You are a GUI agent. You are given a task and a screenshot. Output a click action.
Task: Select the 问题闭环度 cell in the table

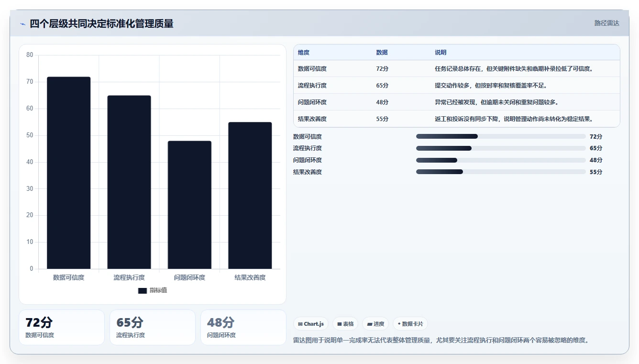click(312, 102)
